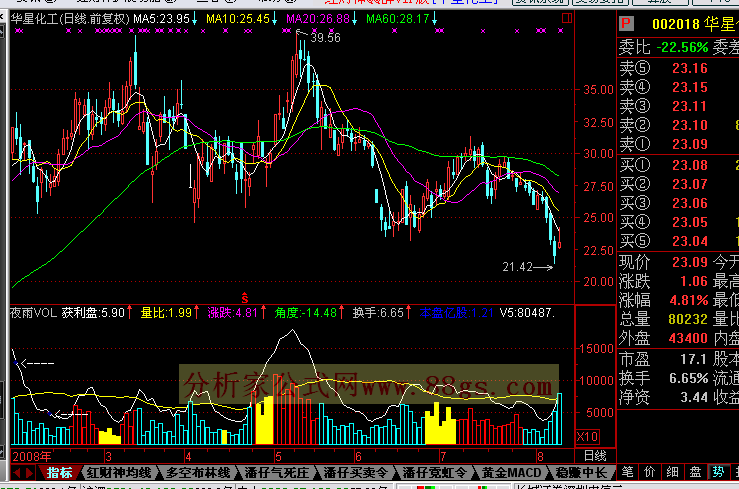Click the MA10:25.45 moving average label
This screenshot has height=489, width=739.
(x=238, y=19)
